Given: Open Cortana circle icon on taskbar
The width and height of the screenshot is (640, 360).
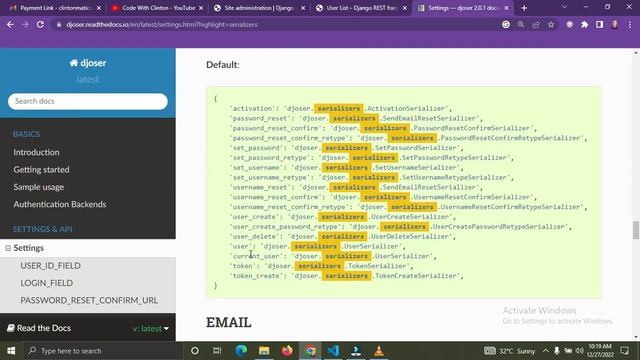Looking at the screenshot, I should tap(195, 351).
